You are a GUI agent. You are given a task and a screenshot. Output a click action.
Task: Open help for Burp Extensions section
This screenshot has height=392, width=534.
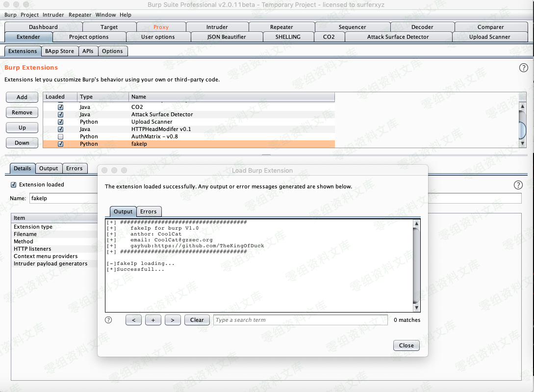tap(523, 68)
